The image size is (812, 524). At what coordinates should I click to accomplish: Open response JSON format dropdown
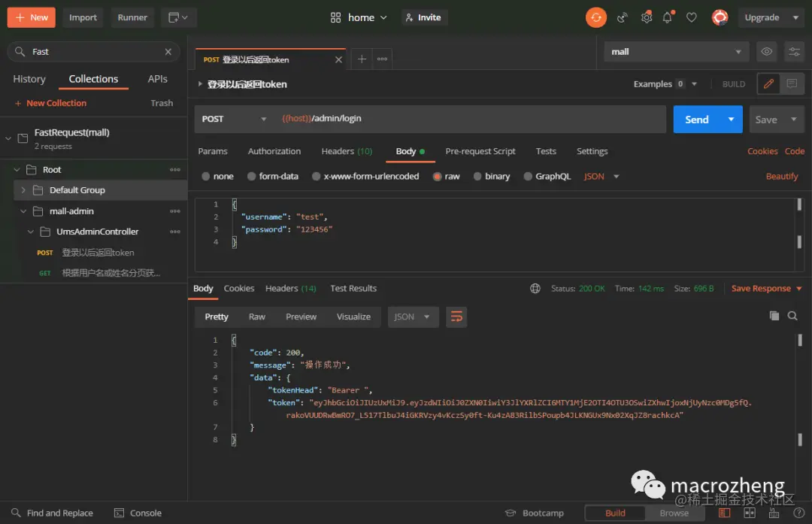tap(413, 317)
